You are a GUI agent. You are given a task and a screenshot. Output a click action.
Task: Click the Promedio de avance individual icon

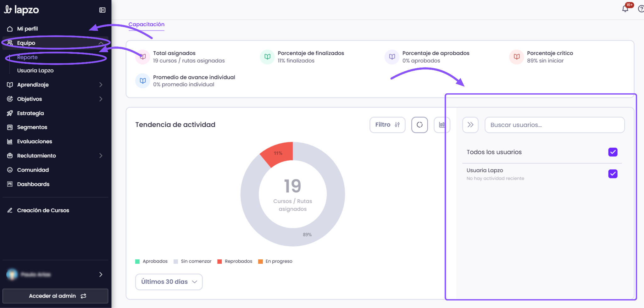[143, 81]
